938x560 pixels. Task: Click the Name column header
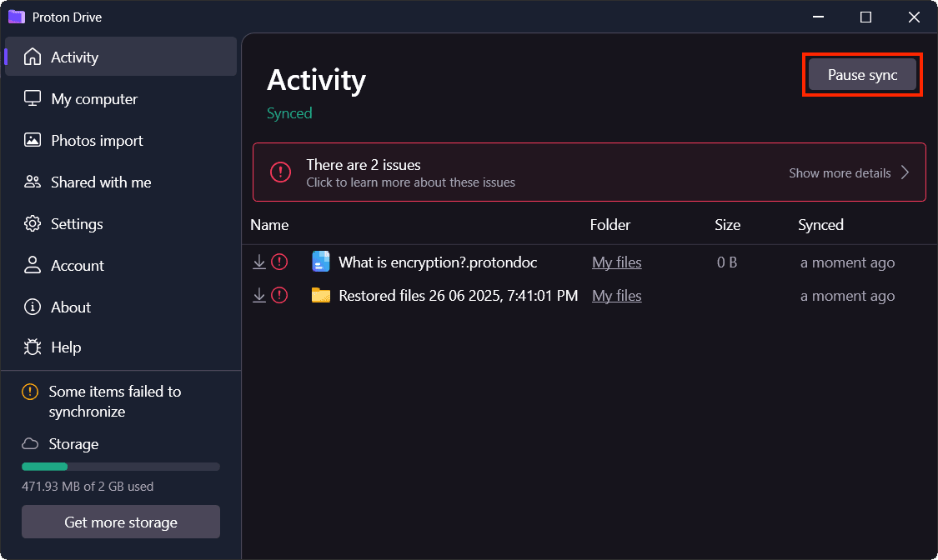click(x=269, y=225)
